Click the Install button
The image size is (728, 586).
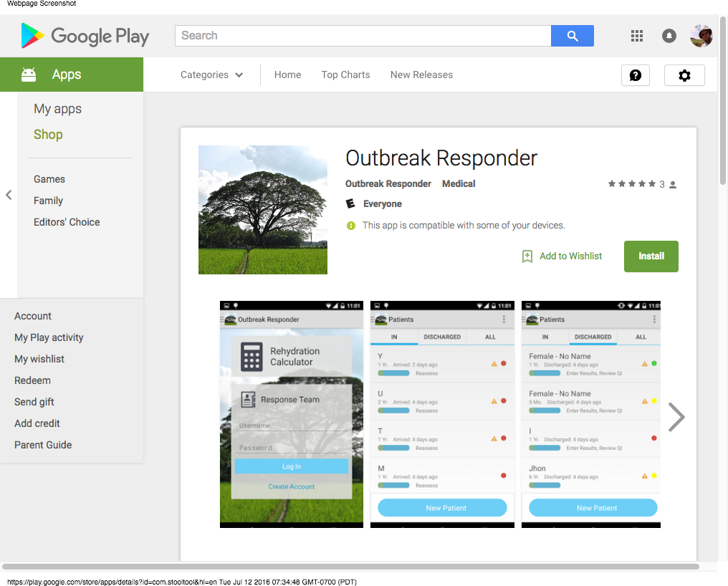click(x=651, y=256)
